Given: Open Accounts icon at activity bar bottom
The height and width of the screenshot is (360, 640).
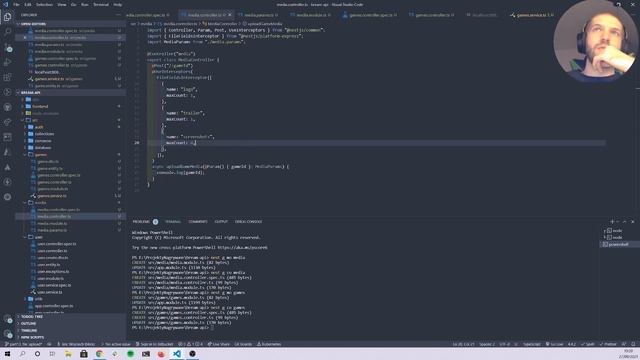Looking at the screenshot, I should 7,319.
